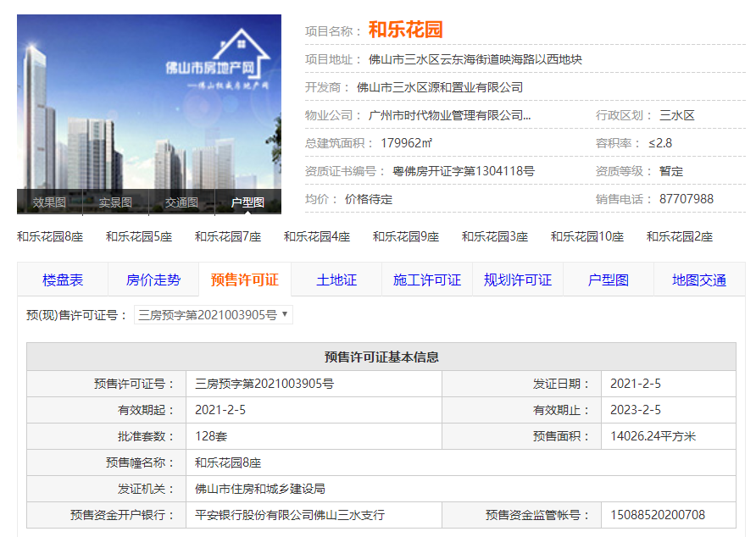The image size is (756, 537).
Task: Click the project building thumbnail image
Action: (148, 102)
